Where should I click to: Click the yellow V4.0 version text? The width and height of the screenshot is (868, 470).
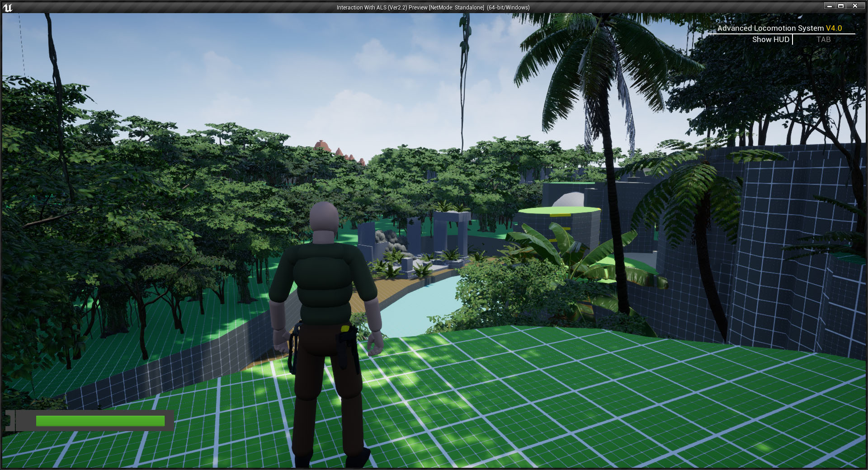[834, 28]
